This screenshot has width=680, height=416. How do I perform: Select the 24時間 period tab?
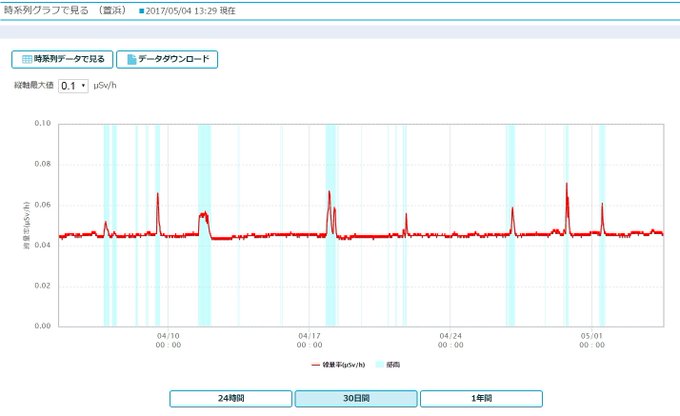click(x=231, y=398)
